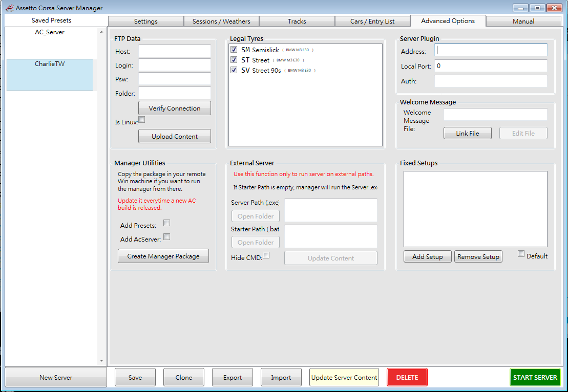Click the FTP Login input field
The image size is (568, 392).
[x=175, y=65]
